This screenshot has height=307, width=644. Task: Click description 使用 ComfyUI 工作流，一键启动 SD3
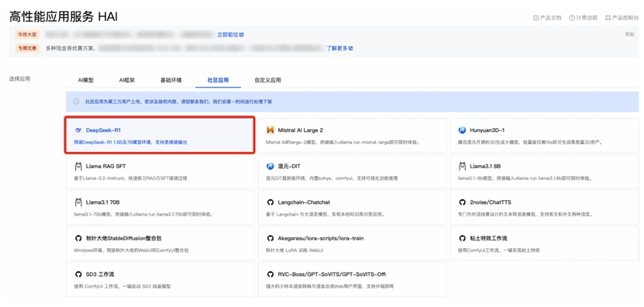pos(122,286)
